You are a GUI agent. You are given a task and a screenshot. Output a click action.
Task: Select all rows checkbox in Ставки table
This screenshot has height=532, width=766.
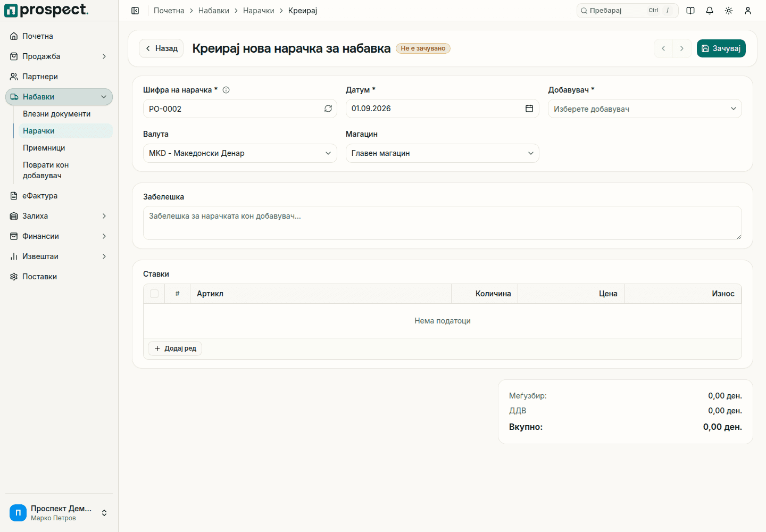click(x=154, y=294)
